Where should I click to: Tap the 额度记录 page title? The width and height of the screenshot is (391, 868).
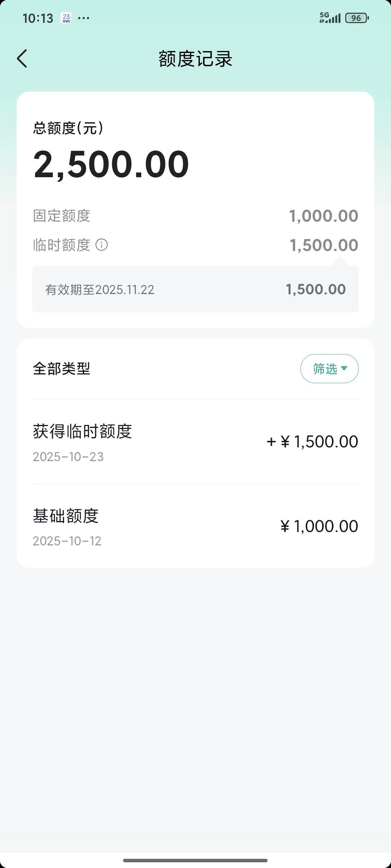(195, 59)
